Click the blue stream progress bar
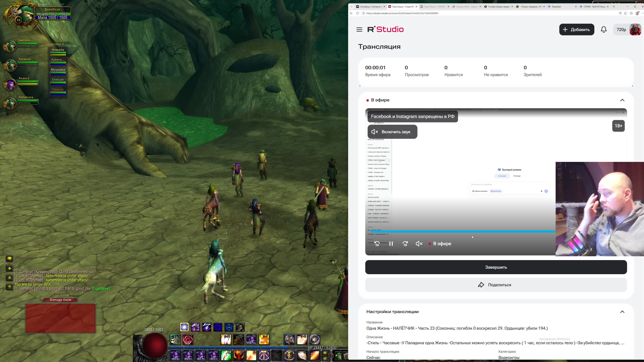 point(463,231)
